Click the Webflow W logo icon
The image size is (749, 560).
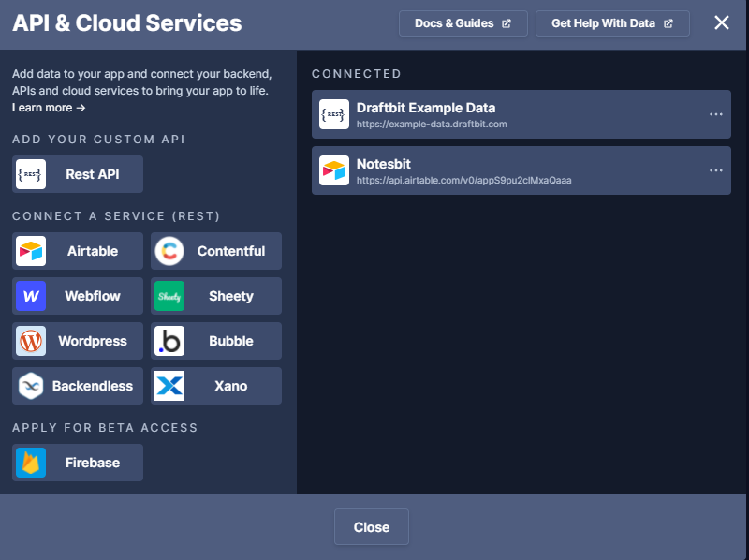31,296
